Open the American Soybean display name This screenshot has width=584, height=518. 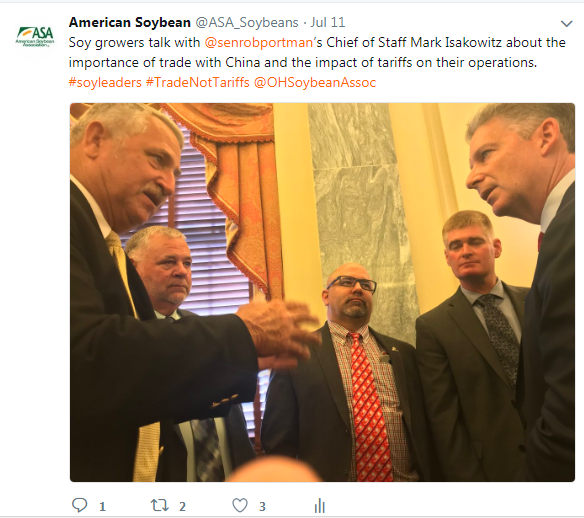130,22
